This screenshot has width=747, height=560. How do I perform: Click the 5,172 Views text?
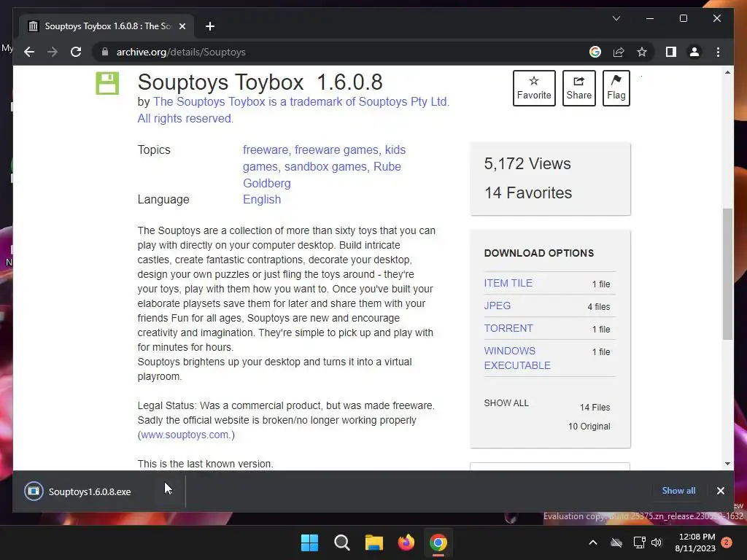[x=527, y=164]
